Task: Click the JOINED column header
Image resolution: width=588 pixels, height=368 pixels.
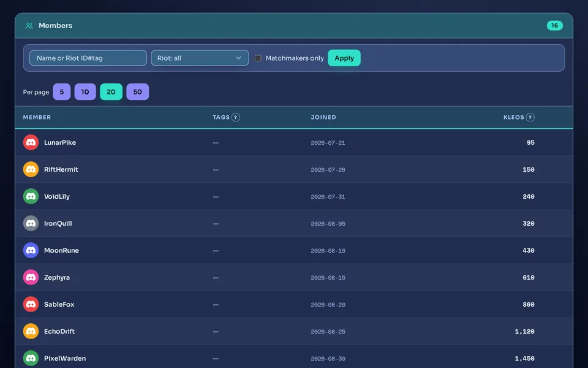Action: [323, 117]
